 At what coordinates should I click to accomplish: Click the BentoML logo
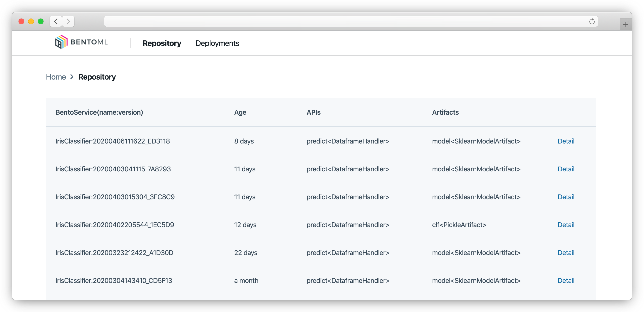click(x=81, y=42)
